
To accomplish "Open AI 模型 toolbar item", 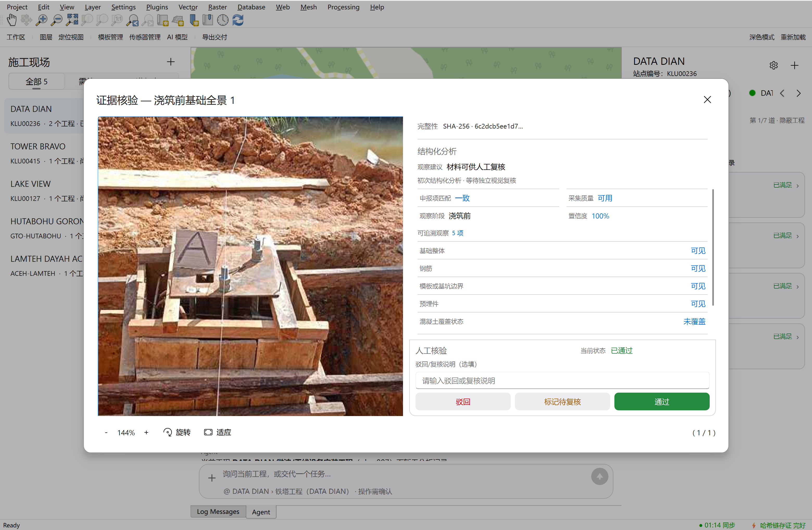I will click(177, 37).
